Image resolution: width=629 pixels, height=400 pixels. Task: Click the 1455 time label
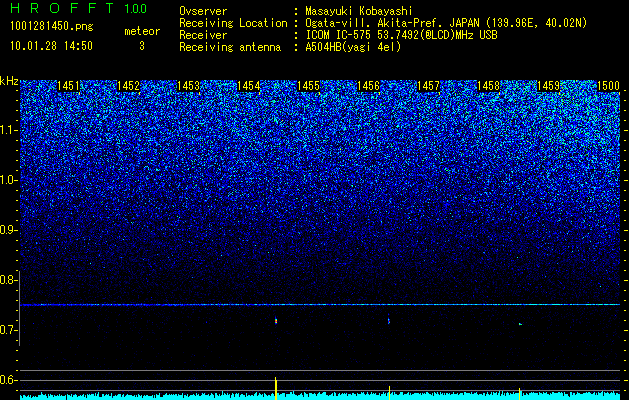coord(308,86)
